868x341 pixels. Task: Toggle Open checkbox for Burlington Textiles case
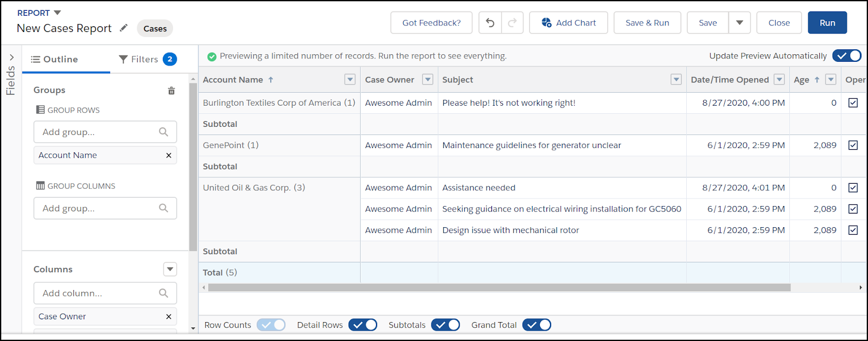(x=853, y=102)
